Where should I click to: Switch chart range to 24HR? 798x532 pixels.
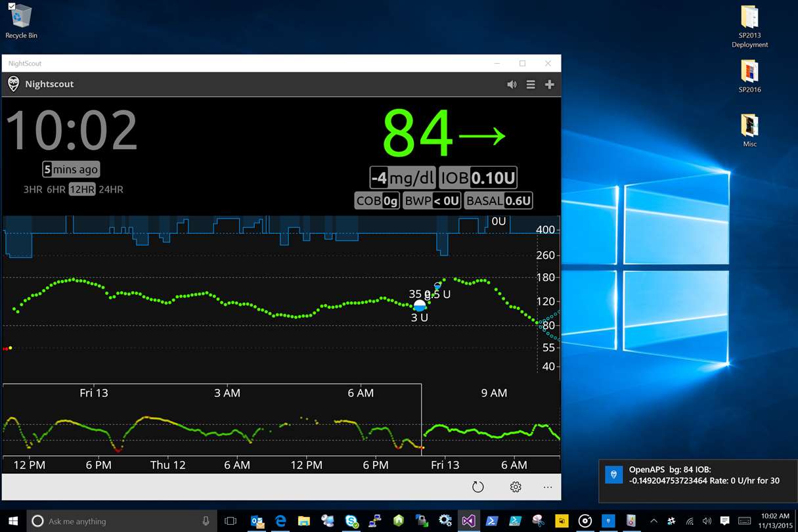coord(111,189)
